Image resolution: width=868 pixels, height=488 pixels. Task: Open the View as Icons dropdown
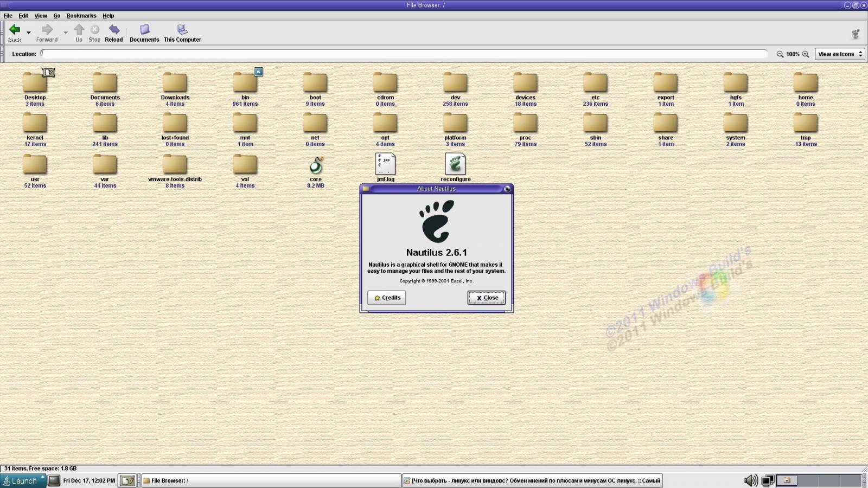pyautogui.click(x=840, y=54)
